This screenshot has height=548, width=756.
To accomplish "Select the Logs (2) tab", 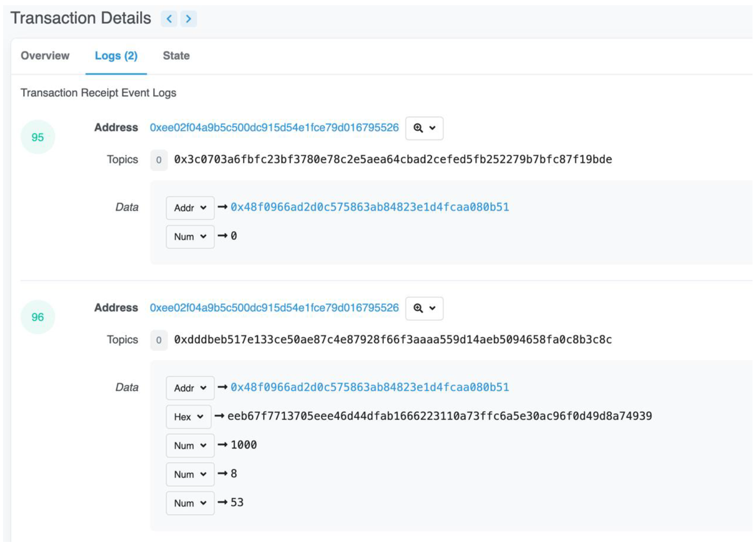I will [116, 56].
